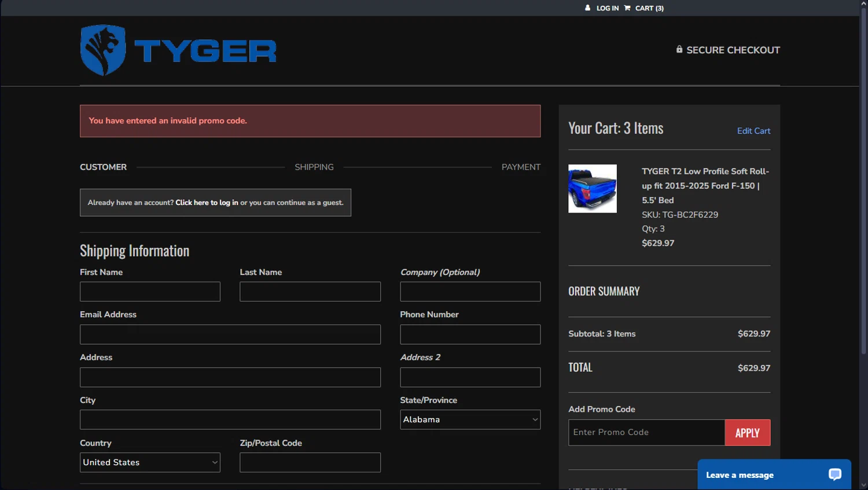Image resolution: width=868 pixels, height=490 pixels.
Task: Open the TYGER logo homepage link
Action: (x=178, y=50)
